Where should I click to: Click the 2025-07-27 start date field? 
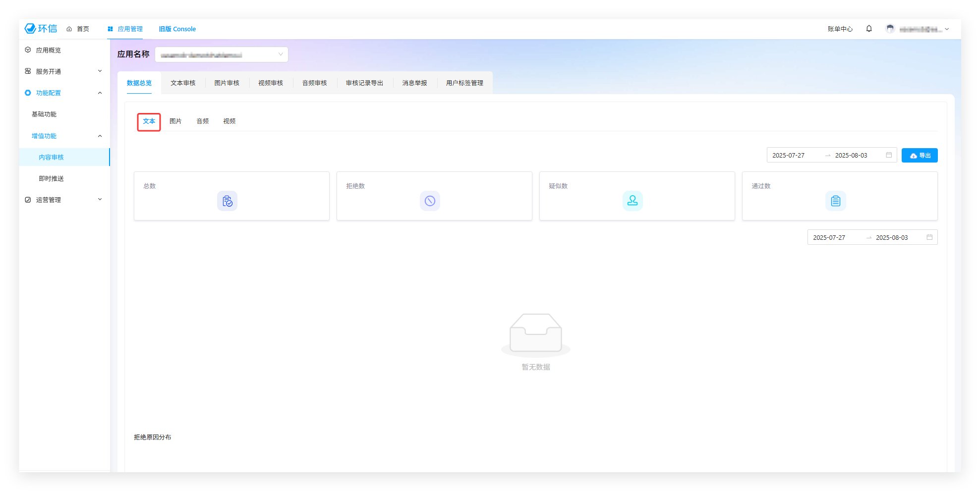pyautogui.click(x=789, y=156)
